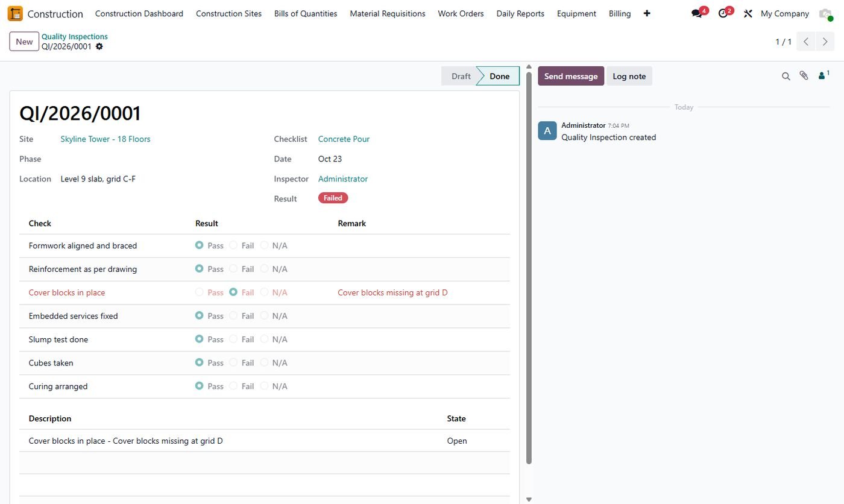Set the status to Draft

tap(461, 76)
